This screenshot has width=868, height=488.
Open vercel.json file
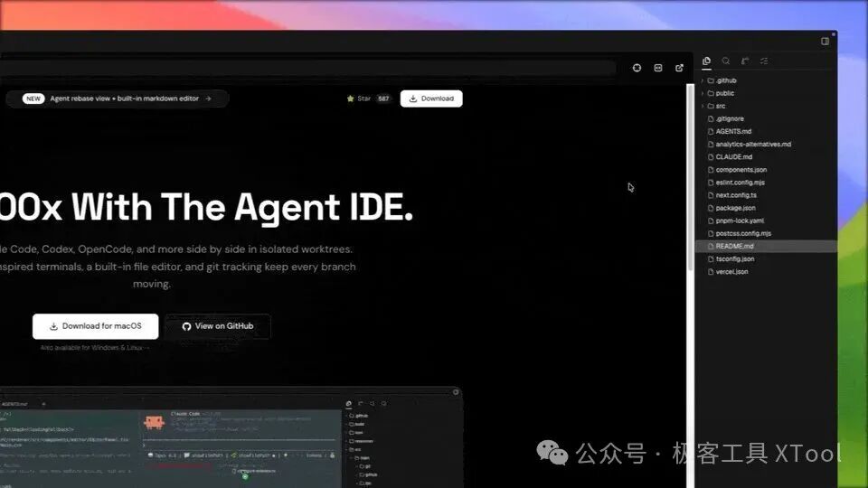coord(731,272)
